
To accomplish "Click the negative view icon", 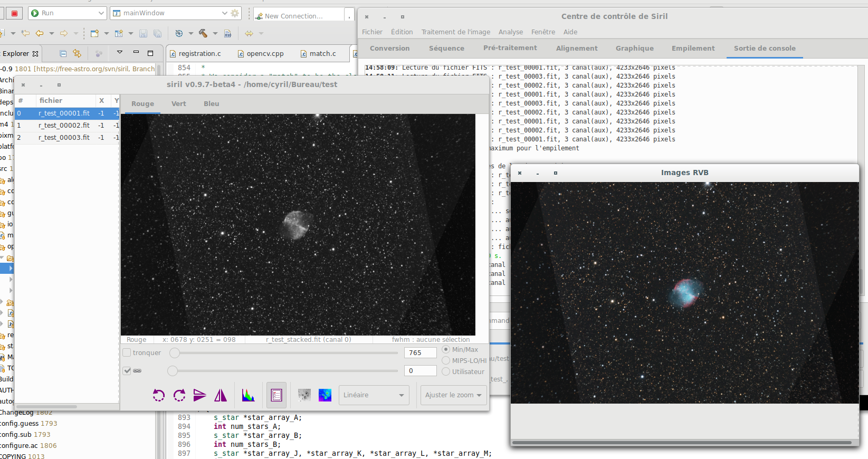I will pos(304,395).
